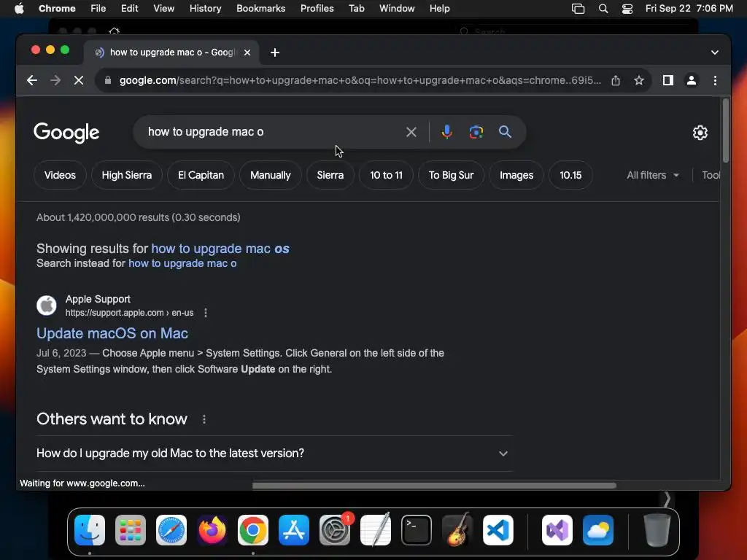This screenshot has height=560, width=747.
Task: Open 'Update macOS on Mac' result link
Action: pyautogui.click(x=112, y=333)
